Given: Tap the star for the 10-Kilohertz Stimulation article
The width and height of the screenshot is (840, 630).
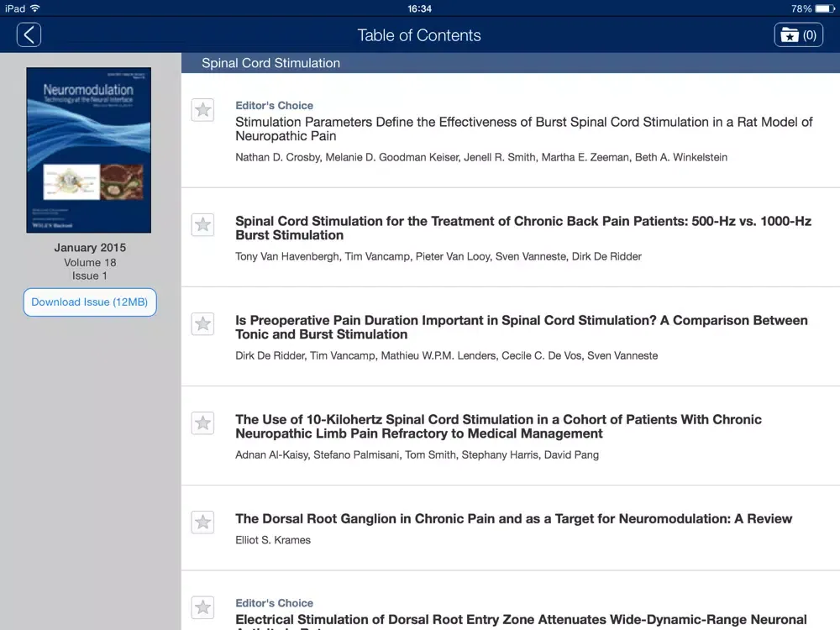Looking at the screenshot, I should pos(202,423).
